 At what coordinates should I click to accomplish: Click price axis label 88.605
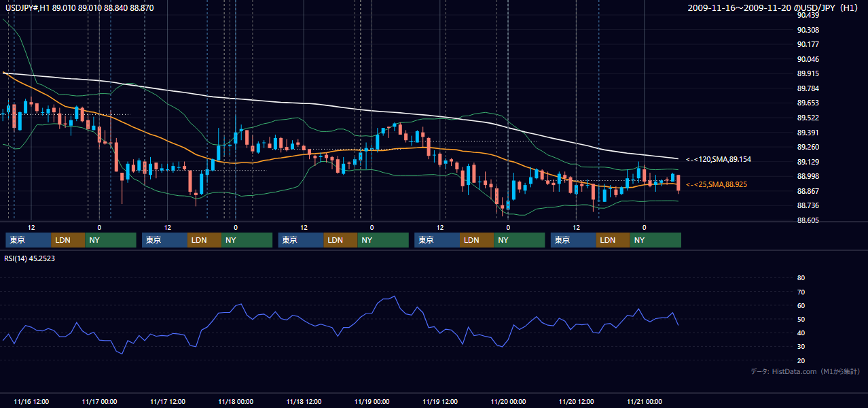tap(808, 220)
